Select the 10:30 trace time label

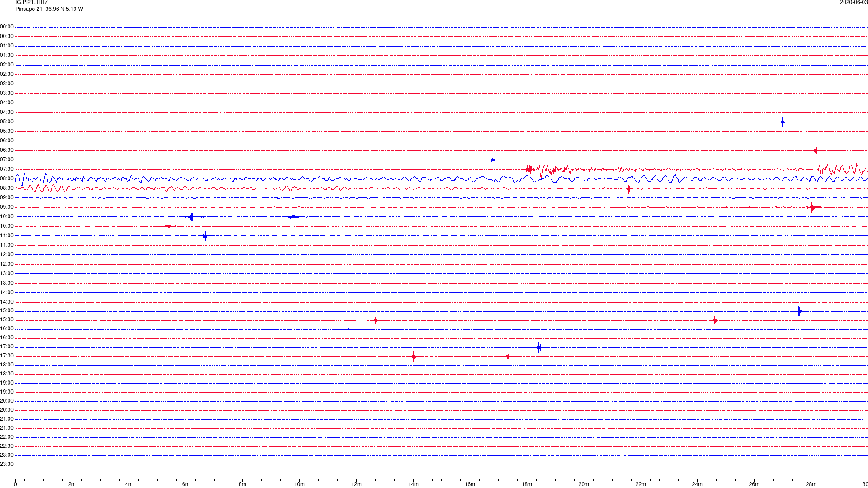(7, 226)
